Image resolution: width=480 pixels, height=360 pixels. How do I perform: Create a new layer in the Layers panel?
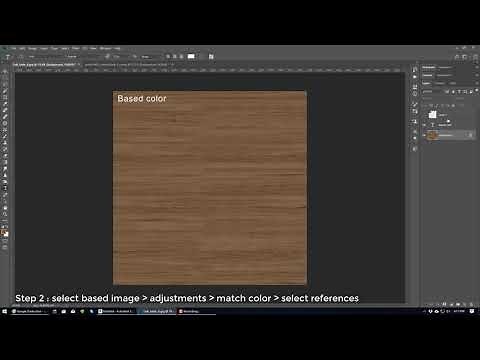[x=465, y=304]
